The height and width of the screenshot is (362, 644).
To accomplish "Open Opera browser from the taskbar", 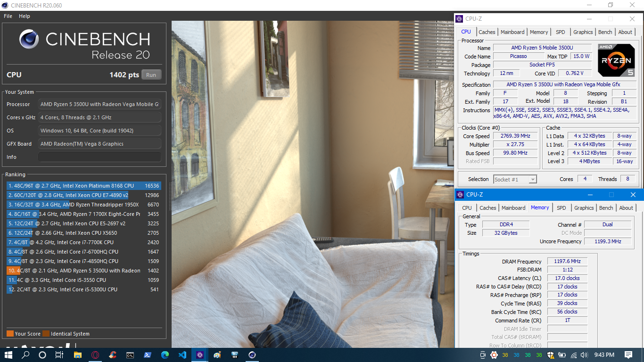I will coord(95,355).
